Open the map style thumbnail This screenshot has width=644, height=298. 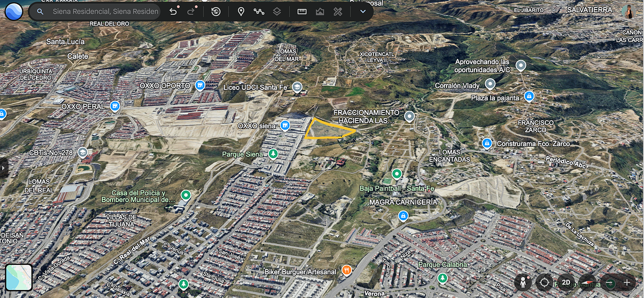click(x=18, y=278)
